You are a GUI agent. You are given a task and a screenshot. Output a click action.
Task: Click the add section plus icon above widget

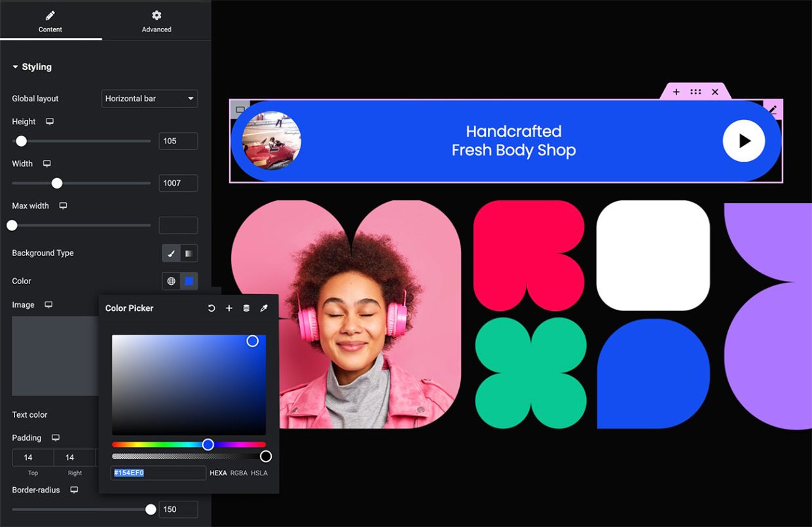pyautogui.click(x=676, y=92)
